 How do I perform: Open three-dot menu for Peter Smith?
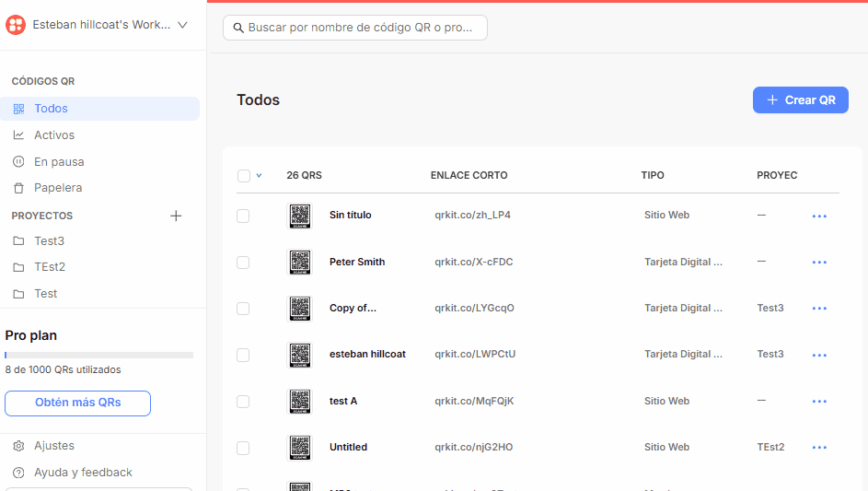(x=819, y=263)
